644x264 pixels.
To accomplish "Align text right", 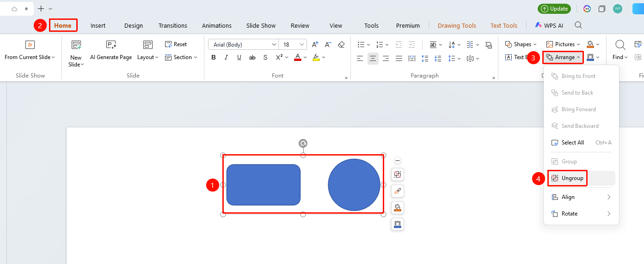I will pyautogui.click(x=386, y=58).
